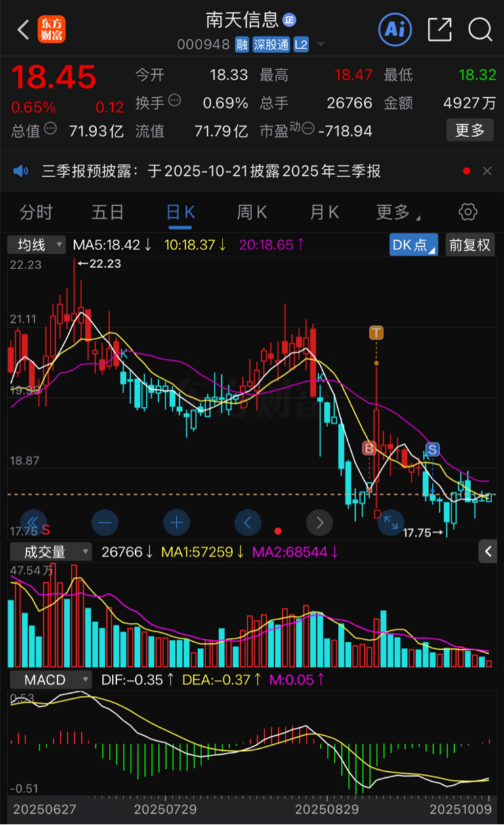504x825 pixels.
Task: Toggle the DK点 button
Action: 413,245
